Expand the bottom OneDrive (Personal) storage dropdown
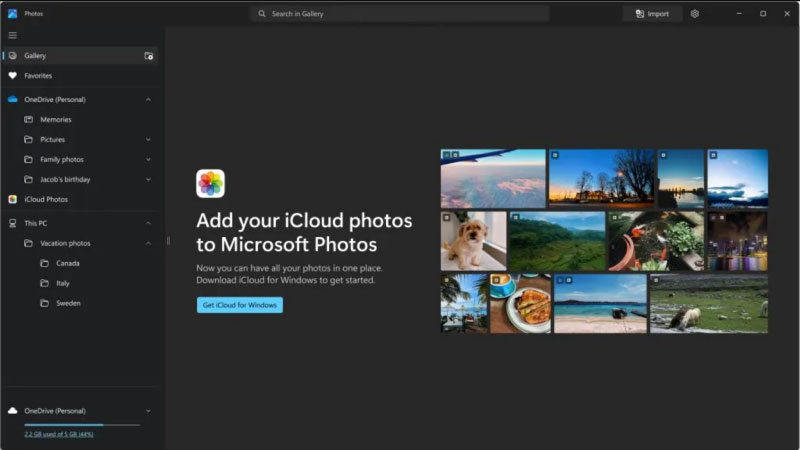 tap(148, 411)
